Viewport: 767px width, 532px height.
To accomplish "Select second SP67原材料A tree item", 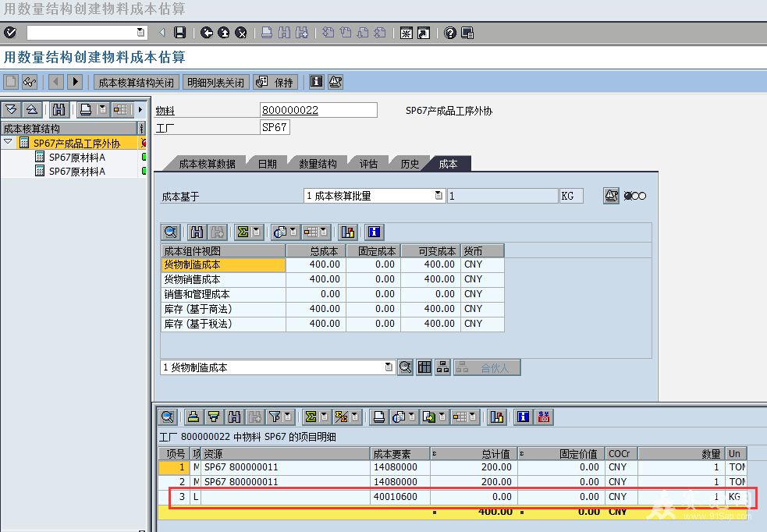I will 76,172.
